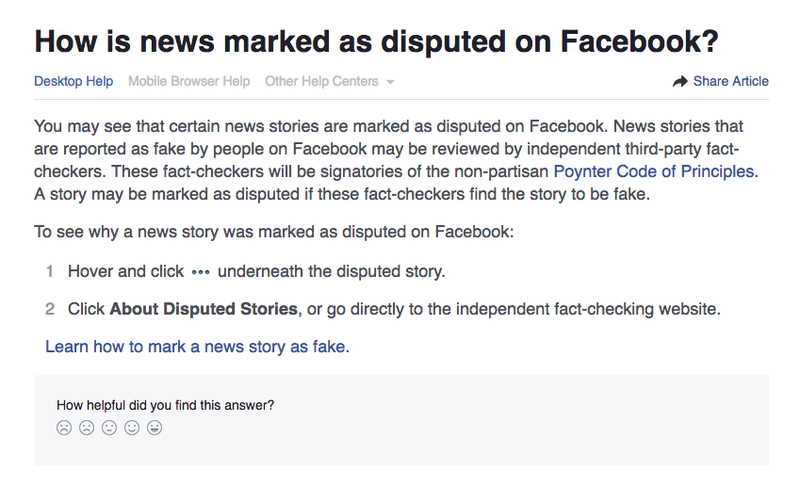
Task: Click the How helpful did you find this answer text
Action: (x=165, y=406)
